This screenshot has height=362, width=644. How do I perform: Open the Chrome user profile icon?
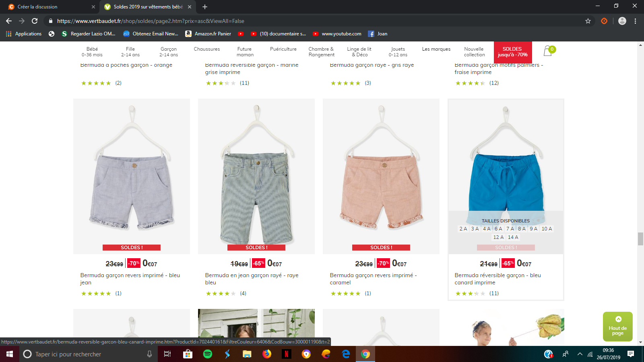click(622, 21)
